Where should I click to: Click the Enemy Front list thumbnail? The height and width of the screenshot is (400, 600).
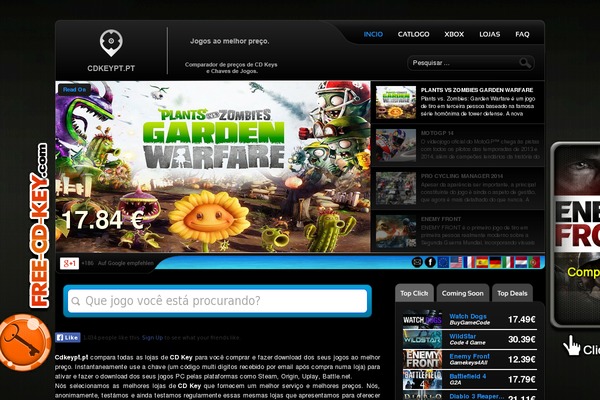[422, 359]
